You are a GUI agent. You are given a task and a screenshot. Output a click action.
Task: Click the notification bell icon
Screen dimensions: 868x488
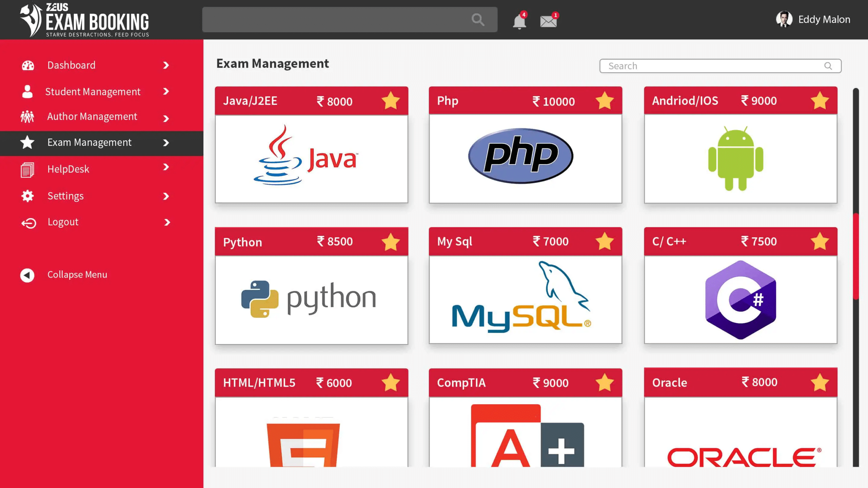[x=519, y=21]
